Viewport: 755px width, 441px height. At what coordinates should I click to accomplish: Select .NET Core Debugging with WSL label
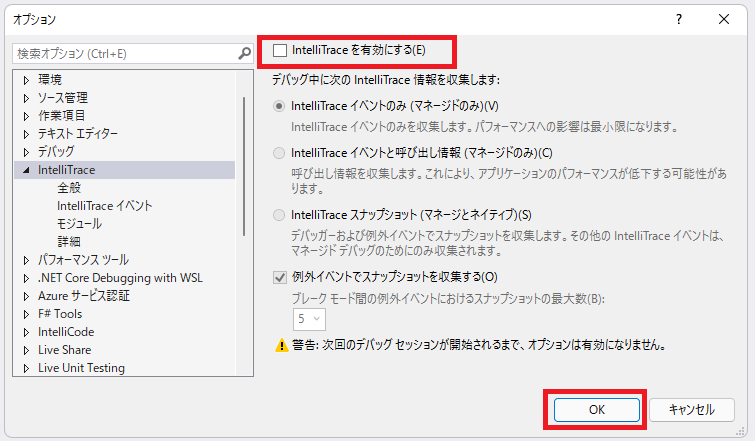point(120,278)
